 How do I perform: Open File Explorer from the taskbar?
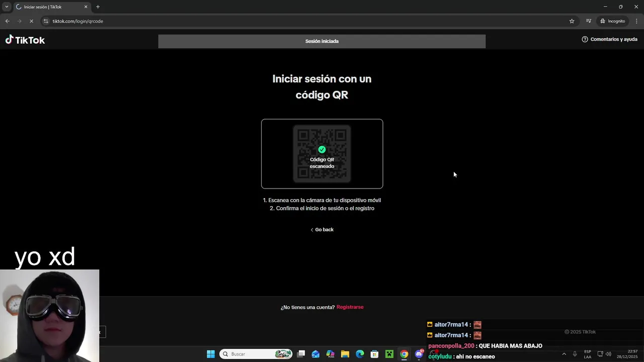pos(345,354)
